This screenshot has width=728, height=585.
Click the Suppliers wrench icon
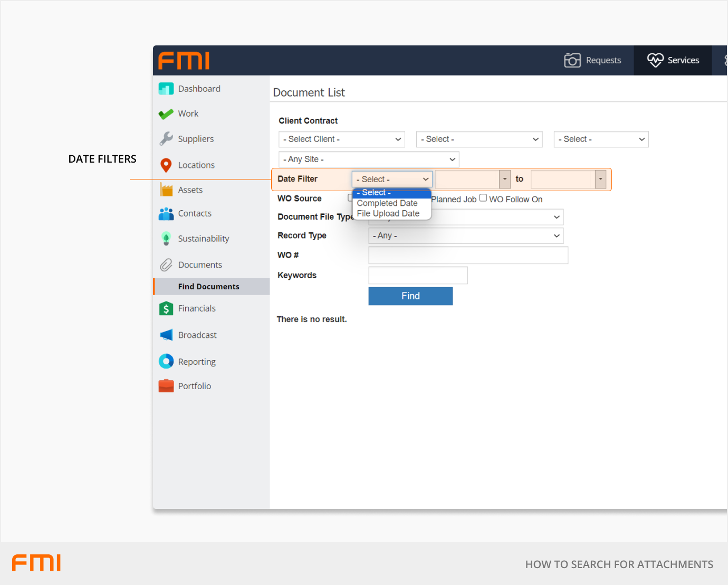click(x=166, y=139)
